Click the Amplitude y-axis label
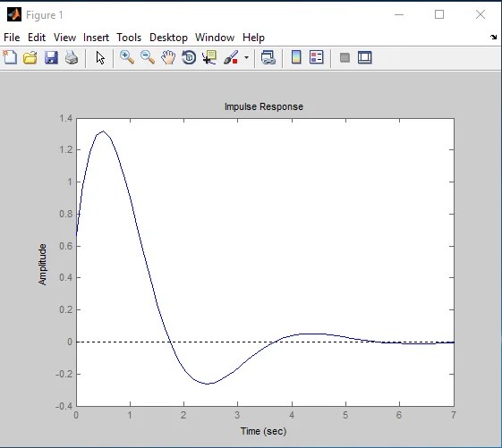The height and width of the screenshot is (448, 502). (42, 265)
